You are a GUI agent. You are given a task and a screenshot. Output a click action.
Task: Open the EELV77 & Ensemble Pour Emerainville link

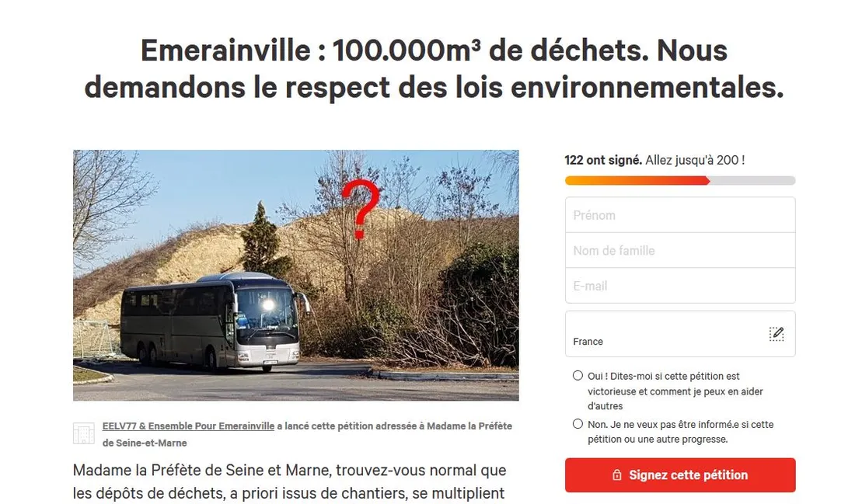(x=188, y=426)
